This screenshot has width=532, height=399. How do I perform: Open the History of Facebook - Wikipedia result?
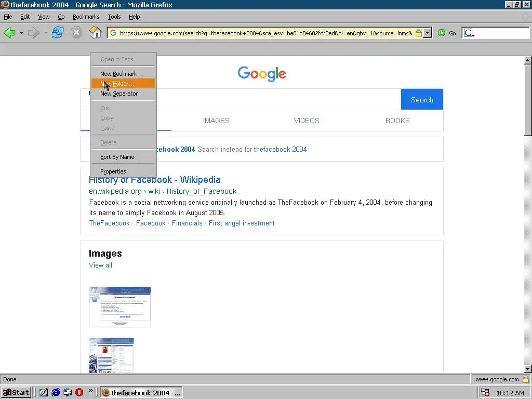(155, 180)
